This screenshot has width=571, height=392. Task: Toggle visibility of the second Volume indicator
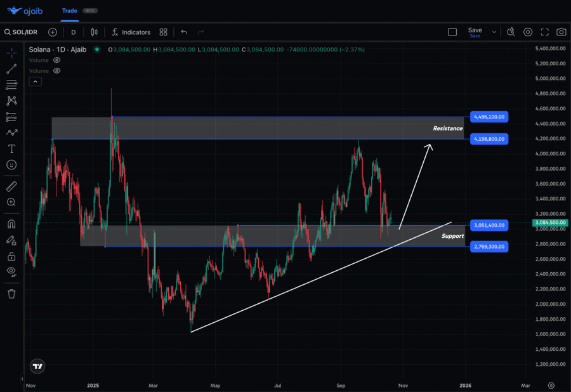click(57, 71)
